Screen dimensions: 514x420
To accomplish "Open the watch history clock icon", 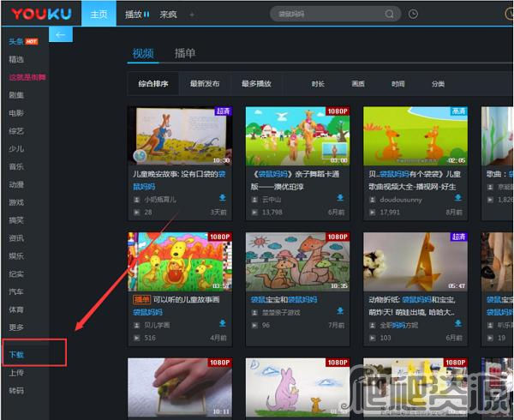I will pyautogui.click(x=413, y=14).
